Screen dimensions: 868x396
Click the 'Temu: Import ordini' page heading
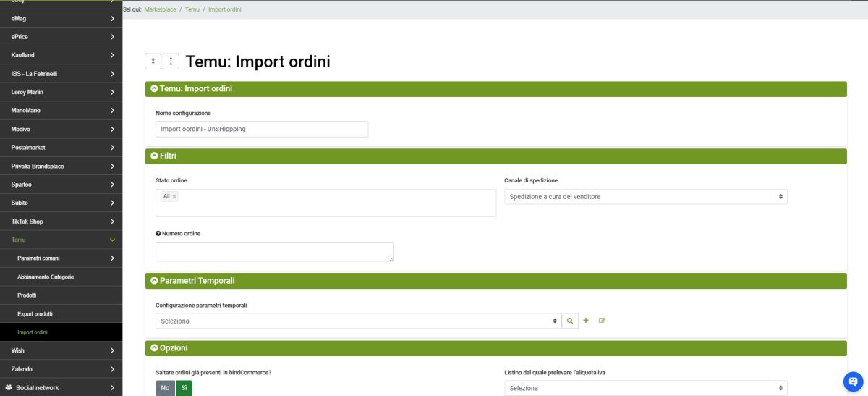pyautogui.click(x=258, y=62)
